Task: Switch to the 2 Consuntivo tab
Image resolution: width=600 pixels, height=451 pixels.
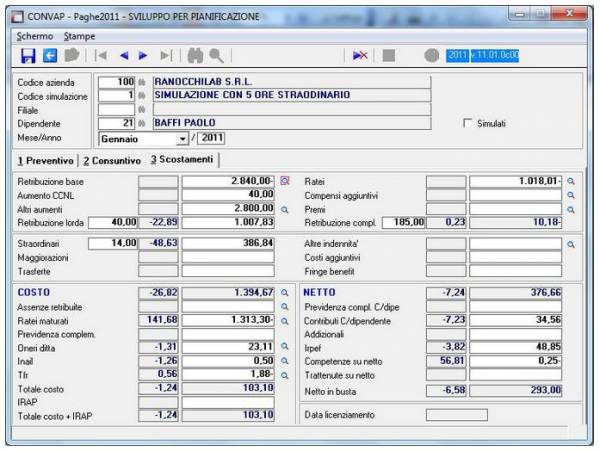Action: click(112, 161)
